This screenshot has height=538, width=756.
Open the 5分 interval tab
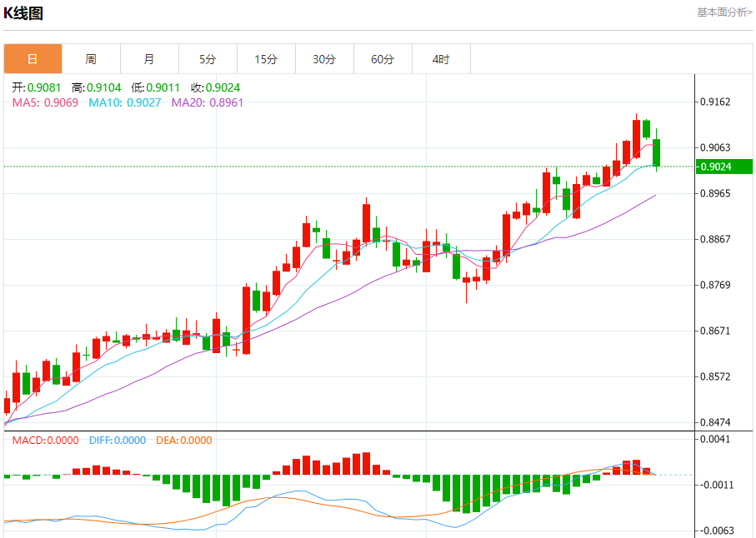coord(208,59)
